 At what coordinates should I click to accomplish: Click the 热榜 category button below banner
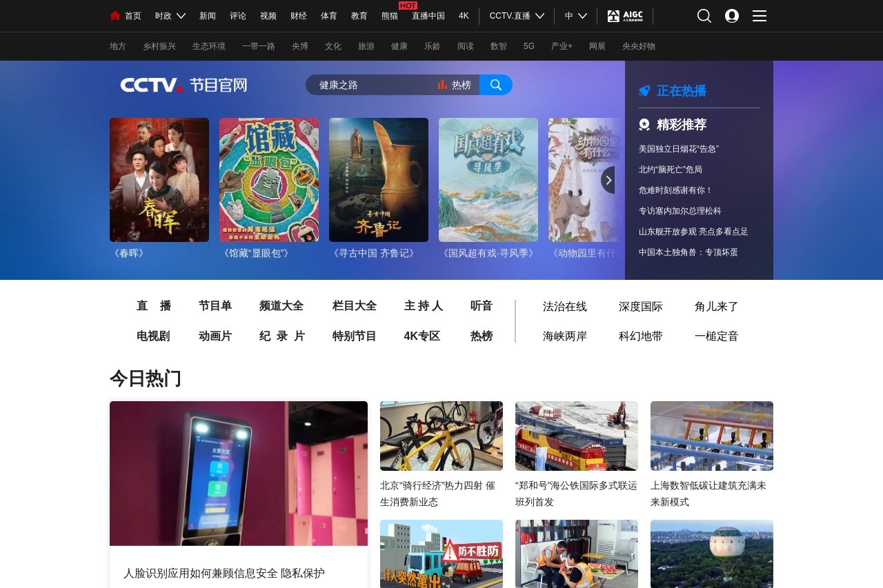482,336
